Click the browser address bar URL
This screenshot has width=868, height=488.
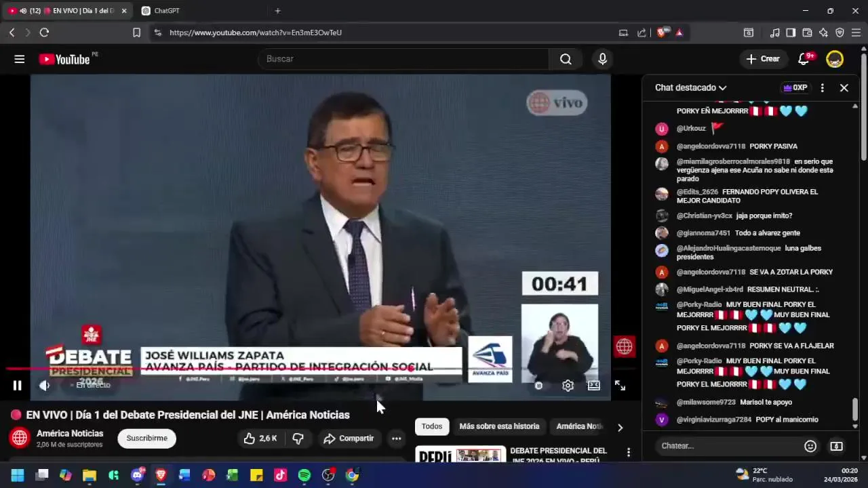256,33
